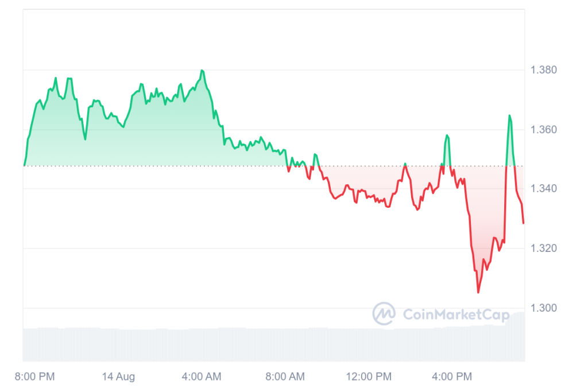Select the 1.320 price axis label
Screen dimensions: 588x392
pyautogui.click(x=543, y=249)
